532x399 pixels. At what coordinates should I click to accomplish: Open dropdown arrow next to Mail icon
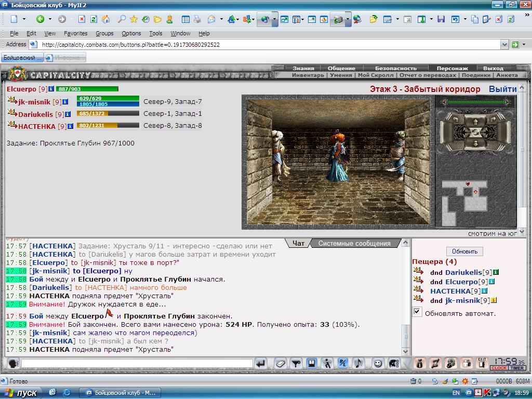[x=221, y=19]
